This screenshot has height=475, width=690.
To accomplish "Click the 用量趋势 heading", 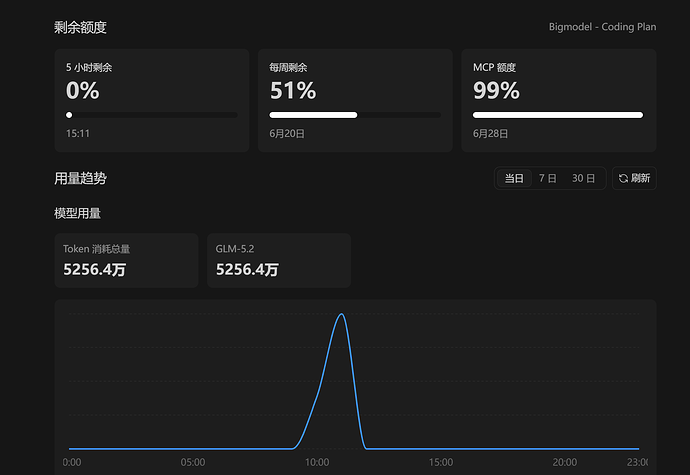I will point(80,178).
